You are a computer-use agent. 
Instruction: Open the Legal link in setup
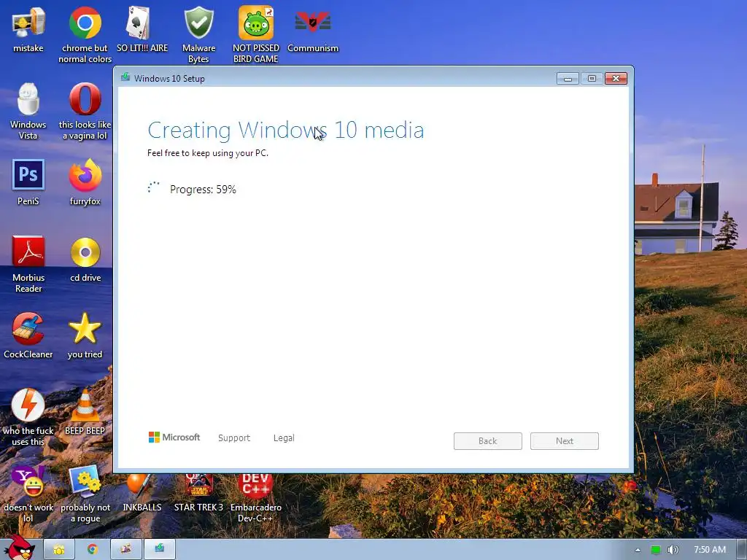(x=284, y=437)
